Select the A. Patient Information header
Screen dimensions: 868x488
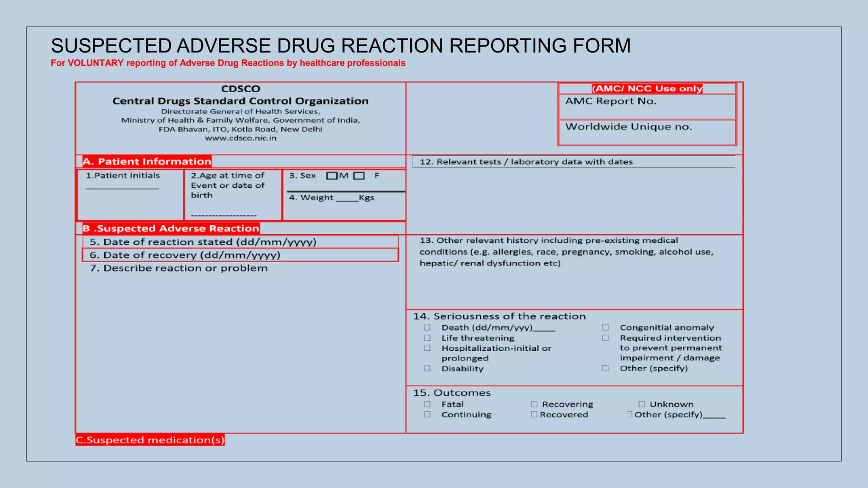click(x=147, y=161)
